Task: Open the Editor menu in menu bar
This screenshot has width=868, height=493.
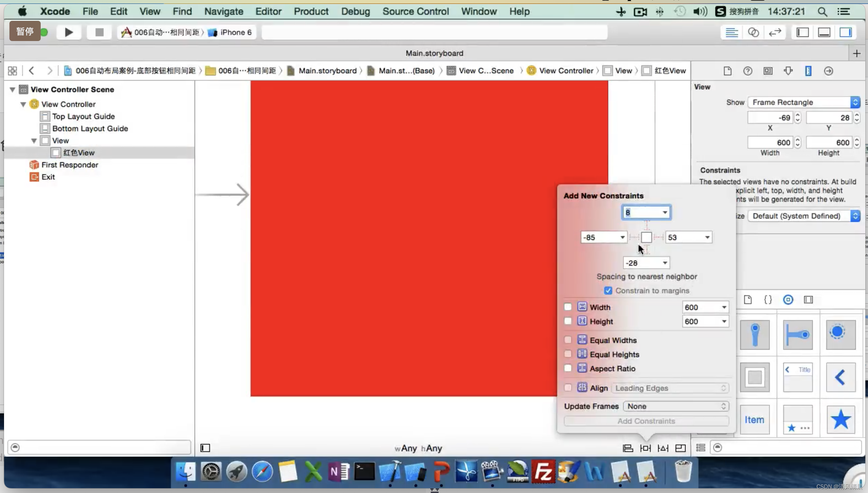Action: click(x=268, y=11)
